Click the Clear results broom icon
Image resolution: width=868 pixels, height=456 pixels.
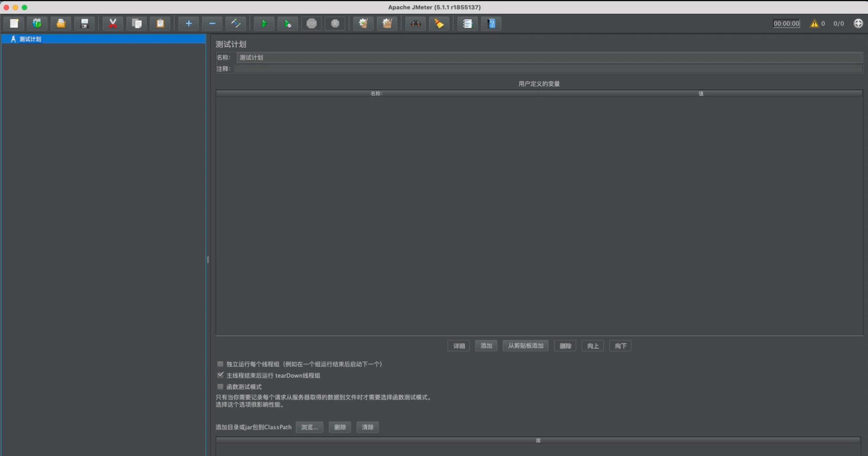[364, 24]
